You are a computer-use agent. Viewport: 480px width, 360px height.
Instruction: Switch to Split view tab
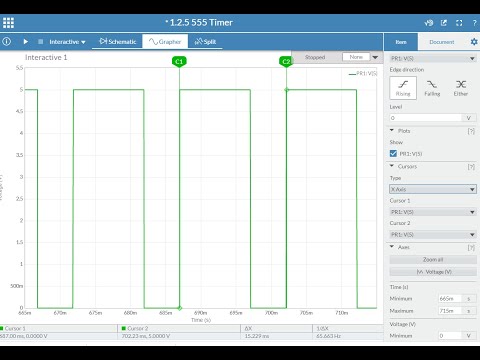(205, 42)
